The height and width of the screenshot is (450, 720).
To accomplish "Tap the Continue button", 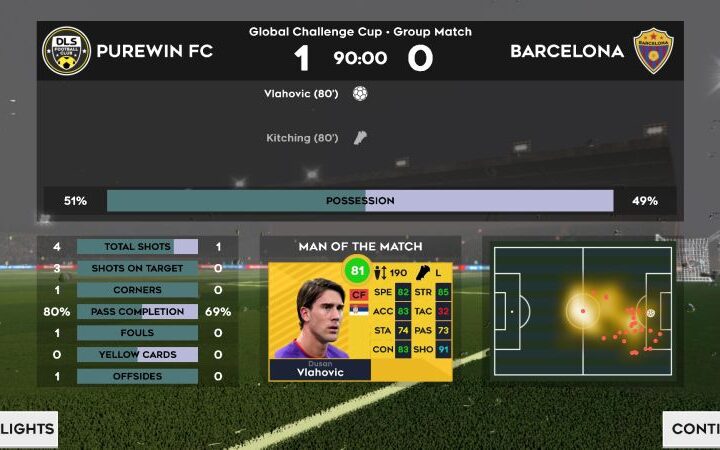I will pos(692,428).
